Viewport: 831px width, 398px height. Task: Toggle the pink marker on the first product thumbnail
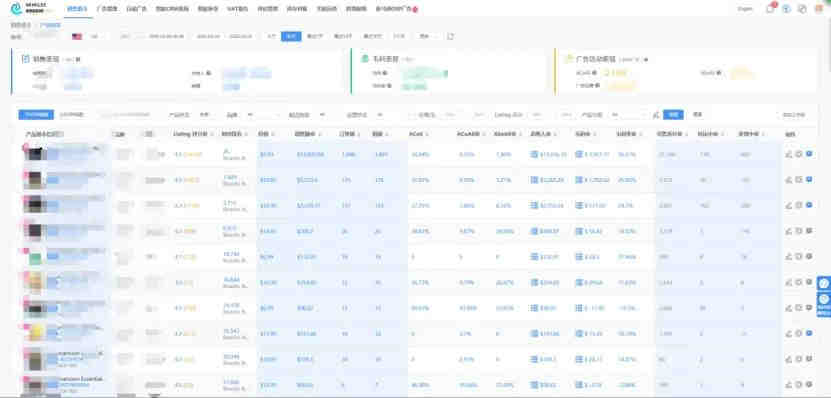point(25,147)
